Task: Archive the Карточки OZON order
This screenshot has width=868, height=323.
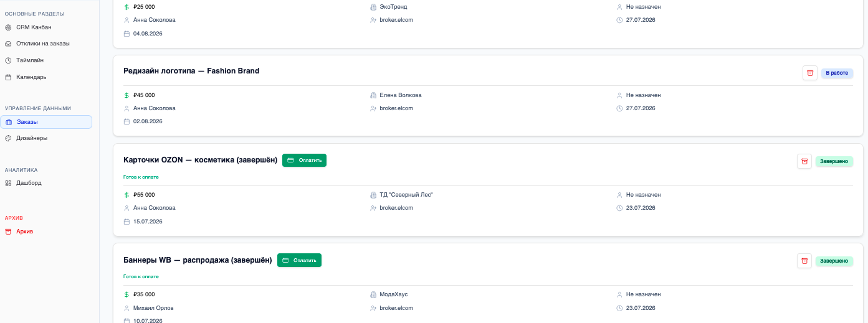Action: [x=804, y=161]
